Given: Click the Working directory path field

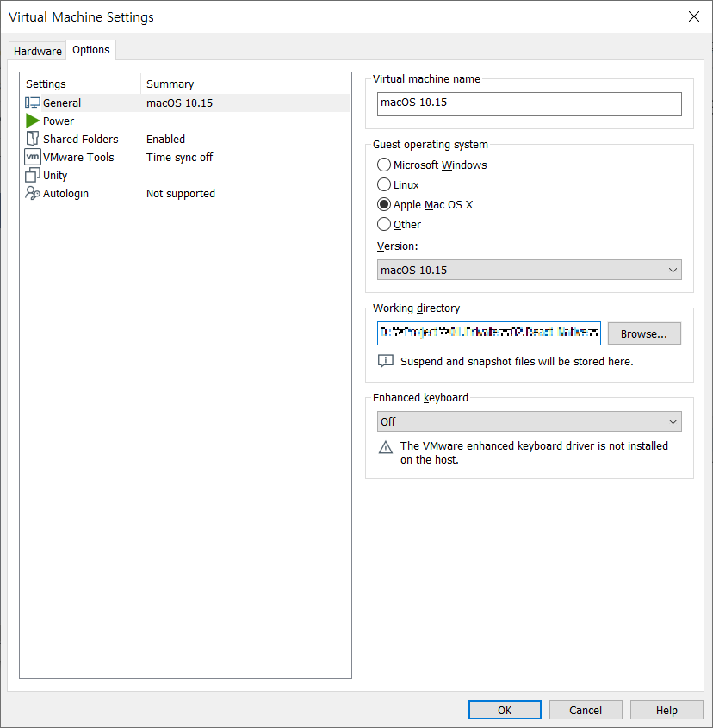Looking at the screenshot, I should tap(489, 333).
